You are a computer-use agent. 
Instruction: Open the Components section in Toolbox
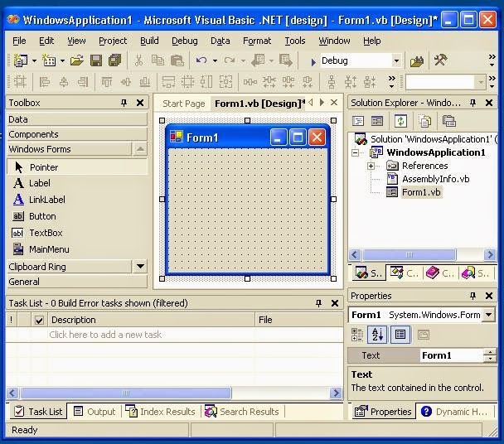[x=77, y=134]
